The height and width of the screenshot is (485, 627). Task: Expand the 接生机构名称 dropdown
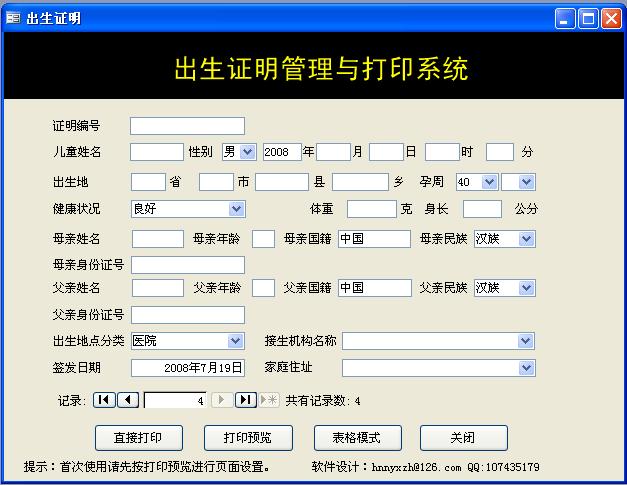point(526,341)
